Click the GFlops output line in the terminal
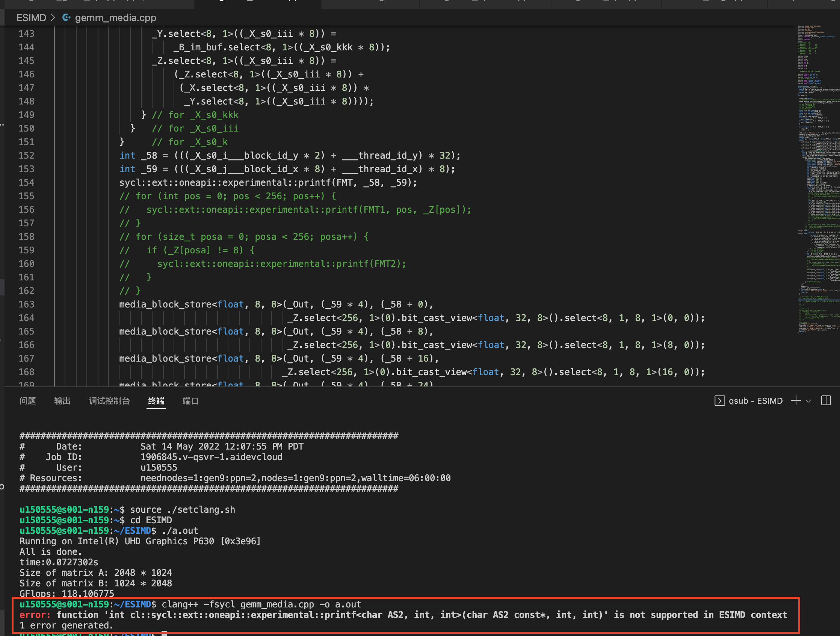Viewport: 840px width, 636px height. 66,594
